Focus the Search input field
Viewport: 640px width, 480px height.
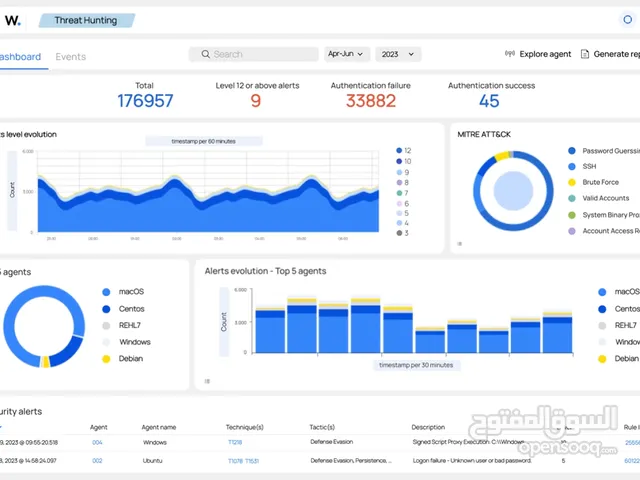(x=253, y=54)
